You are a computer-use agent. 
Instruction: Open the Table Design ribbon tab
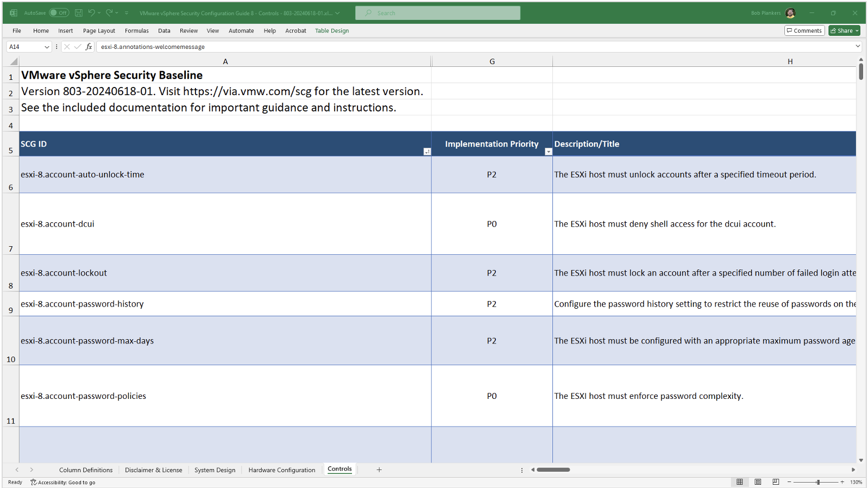tap(332, 30)
